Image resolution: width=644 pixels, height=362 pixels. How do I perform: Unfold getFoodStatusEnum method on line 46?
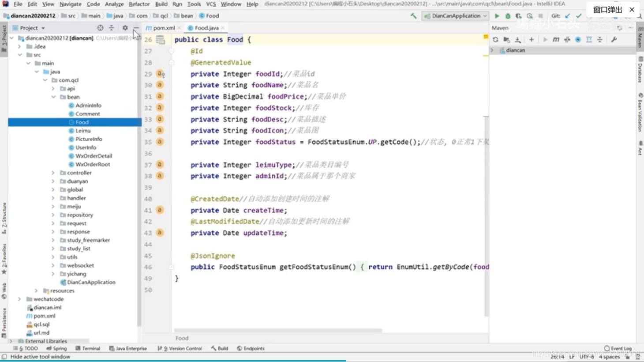click(x=172, y=267)
